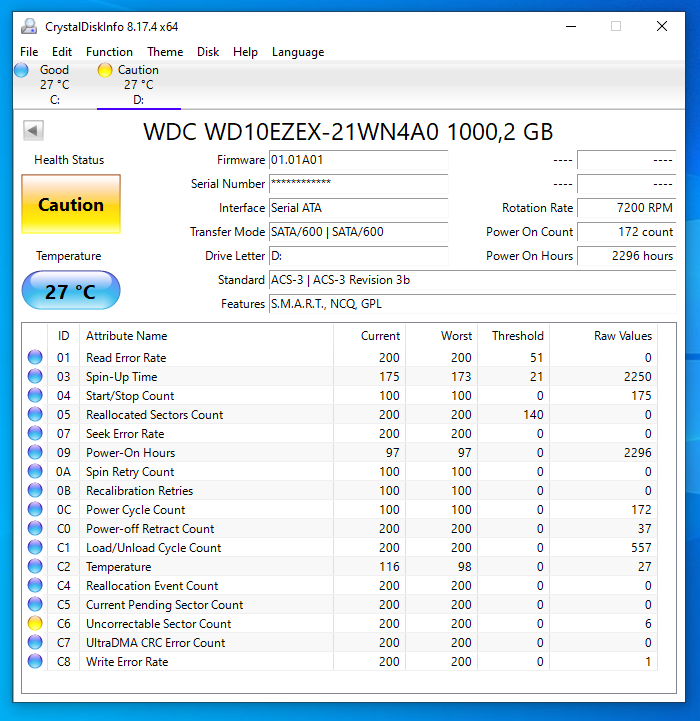The width and height of the screenshot is (700, 721).
Task: Click the status orb for Power-off Retract Count
Action: 35,528
